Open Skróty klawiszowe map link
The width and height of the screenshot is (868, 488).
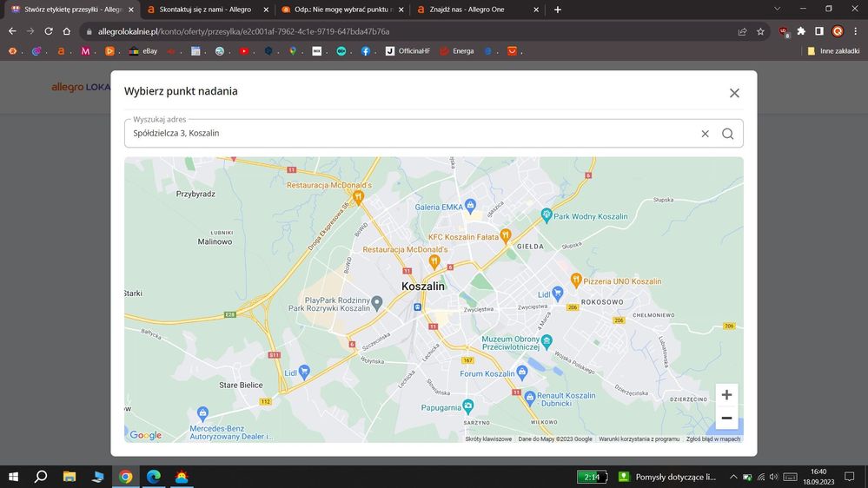(x=488, y=439)
